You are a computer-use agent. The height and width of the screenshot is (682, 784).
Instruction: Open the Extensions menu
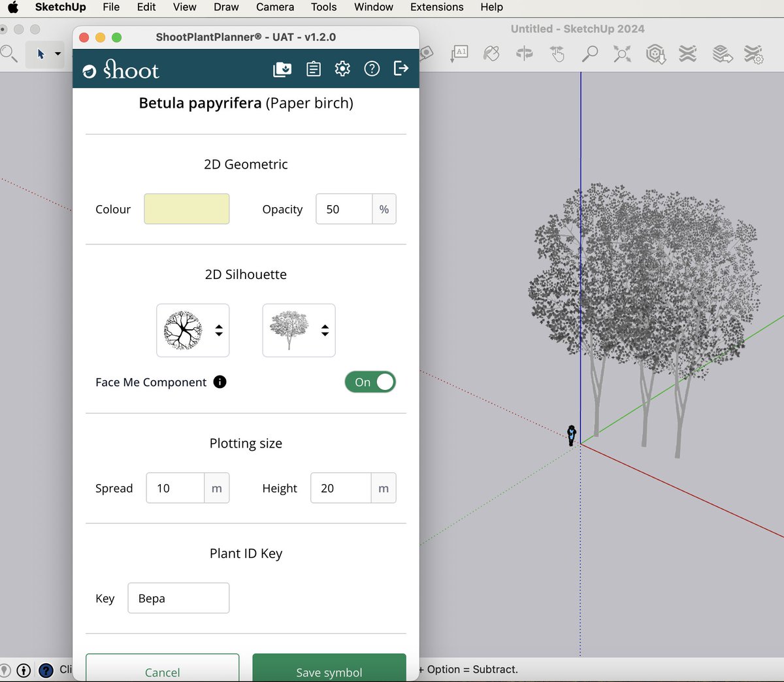[x=436, y=7]
